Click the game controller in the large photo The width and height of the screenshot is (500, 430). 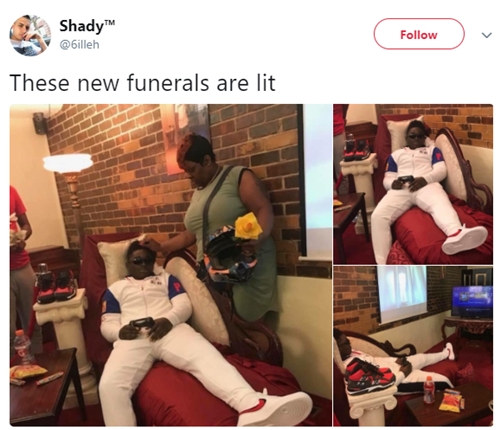[142, 324]
